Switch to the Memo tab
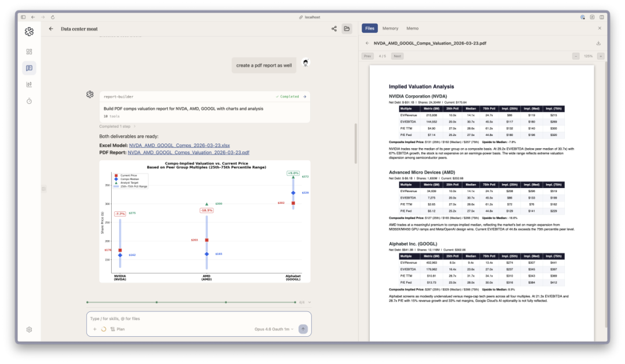625x364 pixels. [x=412, y=28]
